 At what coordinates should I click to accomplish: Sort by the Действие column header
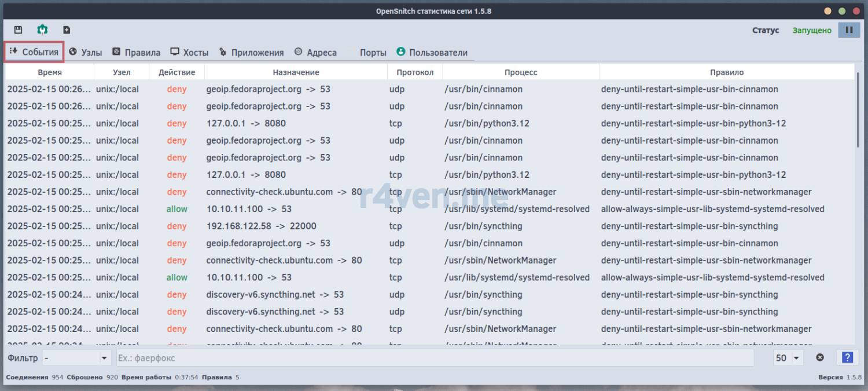click(176, 72)
